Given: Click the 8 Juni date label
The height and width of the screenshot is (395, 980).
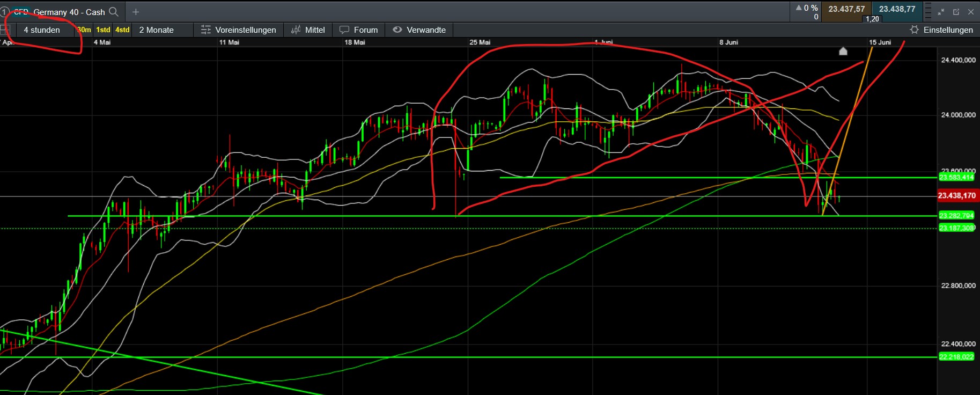Looking at the screenshot, I should [x=728, y=42].
